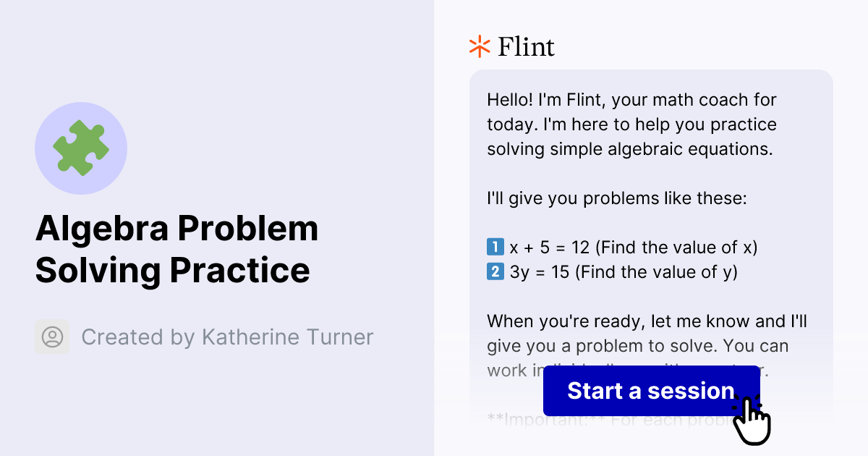Select the Algebra Problem Solving Practice title
Viewport: 868px width, 456px height.
(x=176, y=249)
